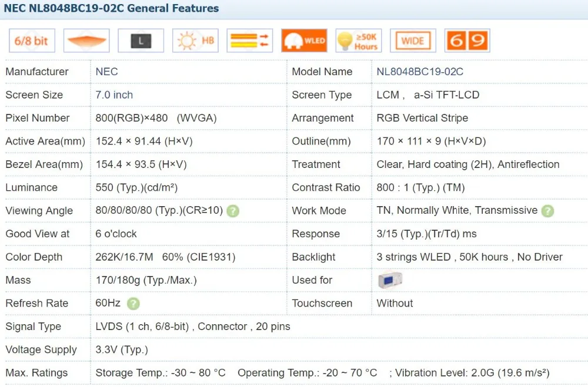The width and height of the screenshot is (588, 387).
Task: Select the '60Hz' refresh rate value
Action: click(108, 302)
